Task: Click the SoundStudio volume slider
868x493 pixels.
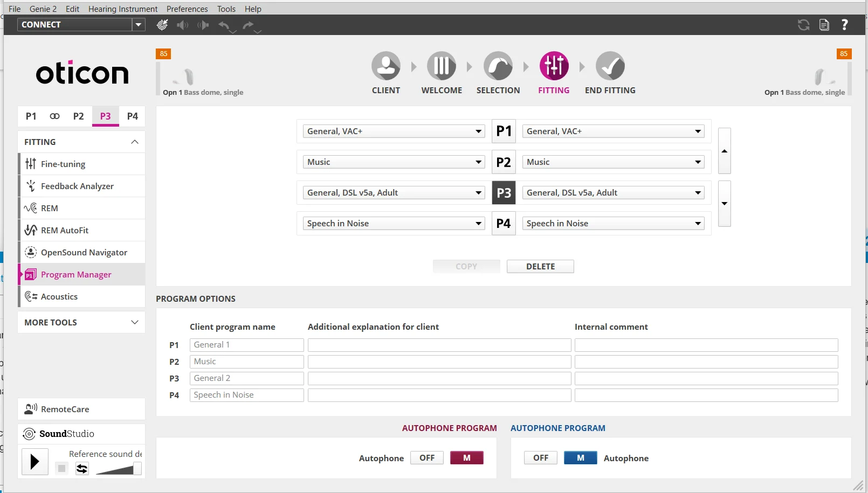Action: tap(119, 469)
